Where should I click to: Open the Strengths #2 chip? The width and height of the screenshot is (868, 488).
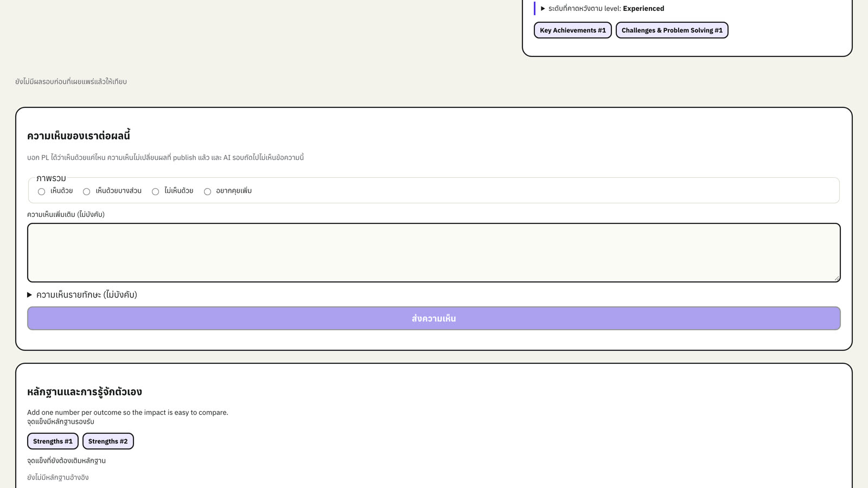(x=108, y=441)
